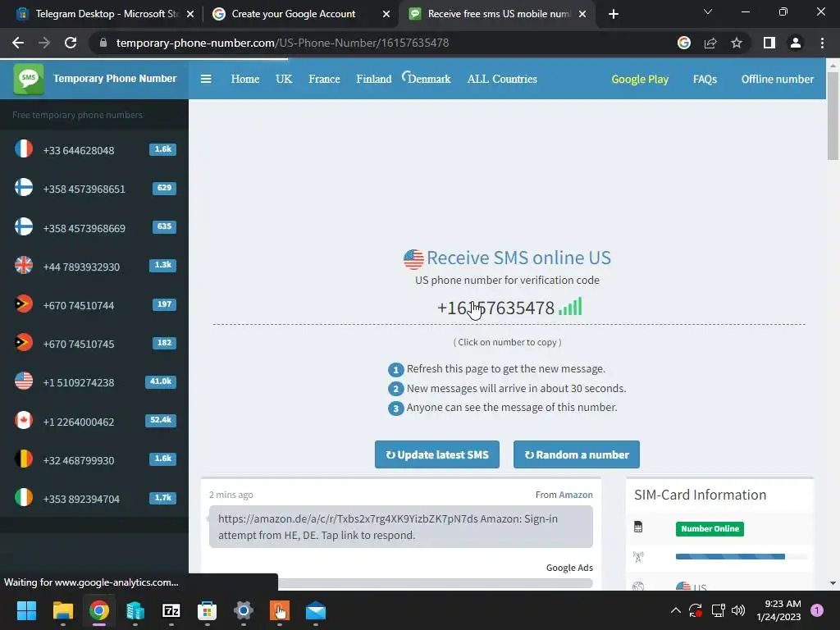Screen dimensions: 840x630
Task: Open the Amazon sender link
Action: pyautogui.click(x=576, y=495)
